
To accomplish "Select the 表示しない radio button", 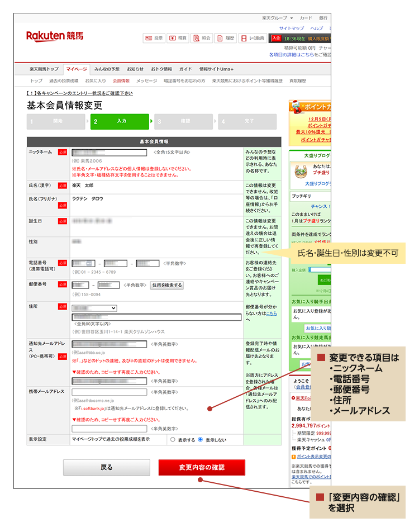I will pyautogui.click(x=200, y=440).
